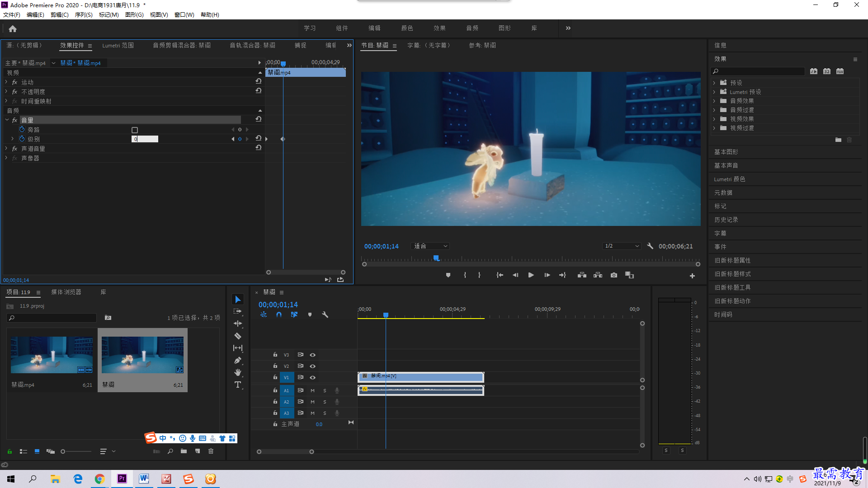
Task: Toggle V3 track output eye
Action: (x=312, y=355)
